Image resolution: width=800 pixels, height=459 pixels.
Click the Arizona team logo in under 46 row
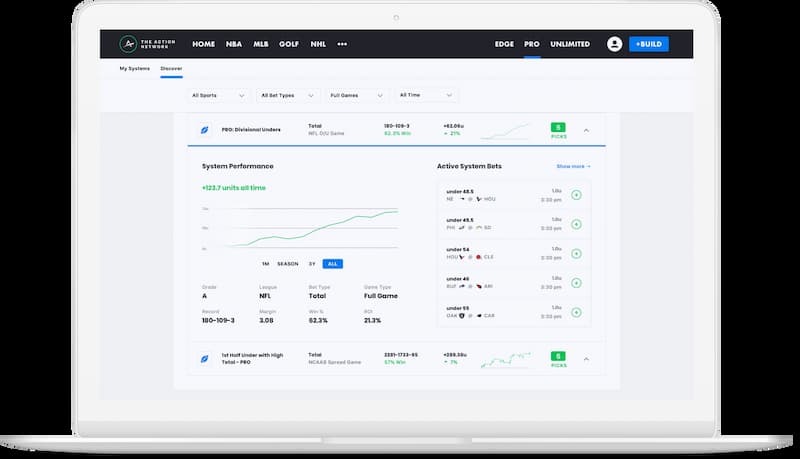click(x=479, y=287)
